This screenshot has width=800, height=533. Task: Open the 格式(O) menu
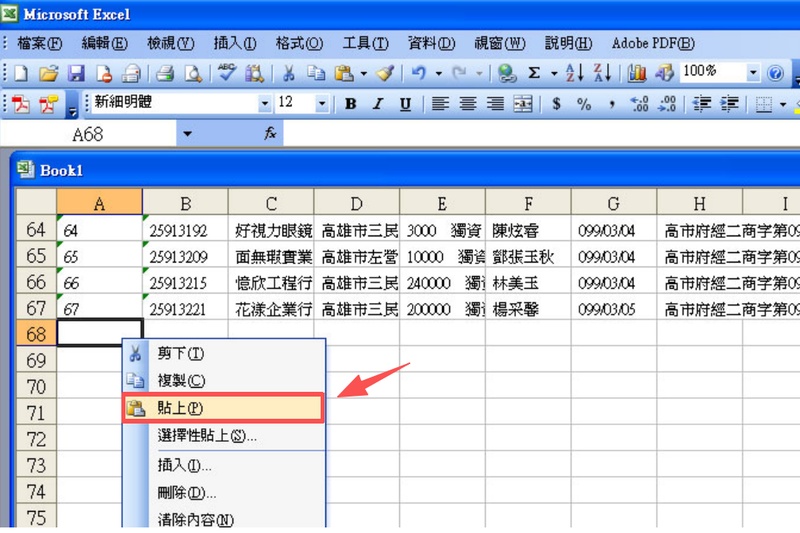[299, 43]
